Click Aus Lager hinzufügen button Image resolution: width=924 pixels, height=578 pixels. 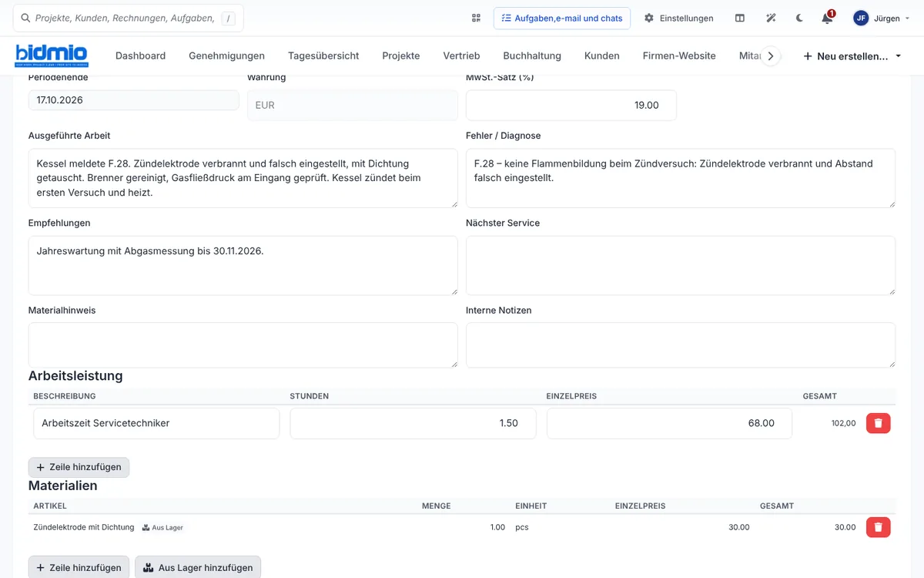198,567
